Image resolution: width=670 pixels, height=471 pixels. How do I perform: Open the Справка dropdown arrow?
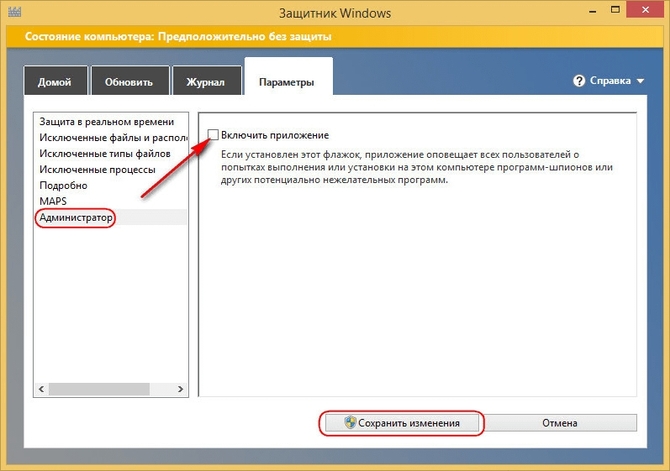pyautogui.click(x=640, y=81)
